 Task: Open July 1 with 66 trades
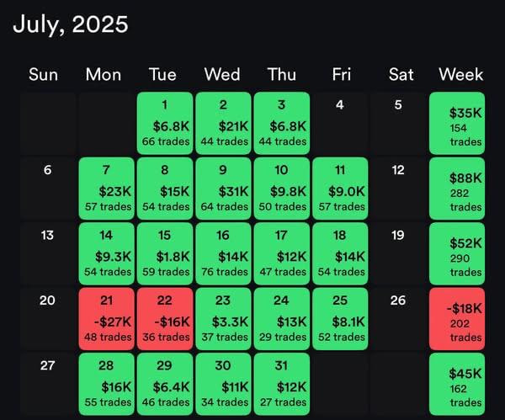pos(163,123)
